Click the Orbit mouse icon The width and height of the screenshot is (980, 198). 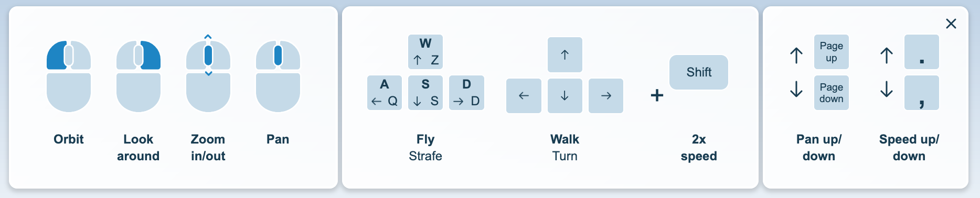[x=69, y=76]
